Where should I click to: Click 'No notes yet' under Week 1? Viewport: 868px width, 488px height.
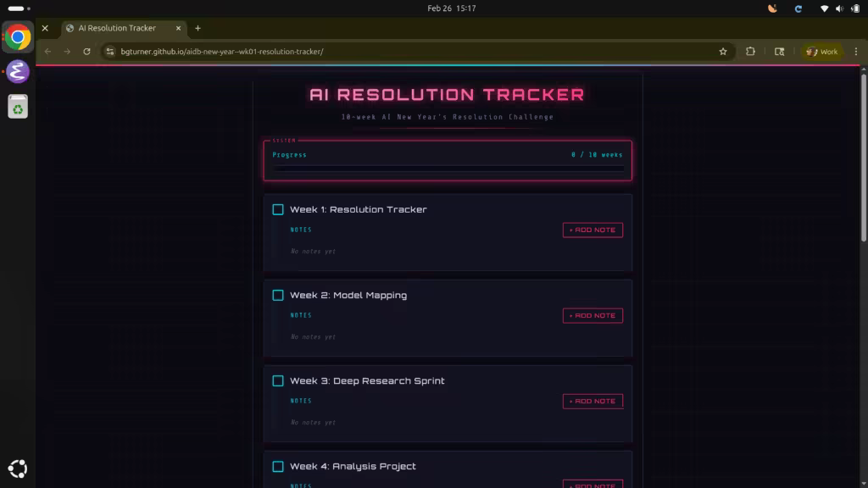point(313,251)
